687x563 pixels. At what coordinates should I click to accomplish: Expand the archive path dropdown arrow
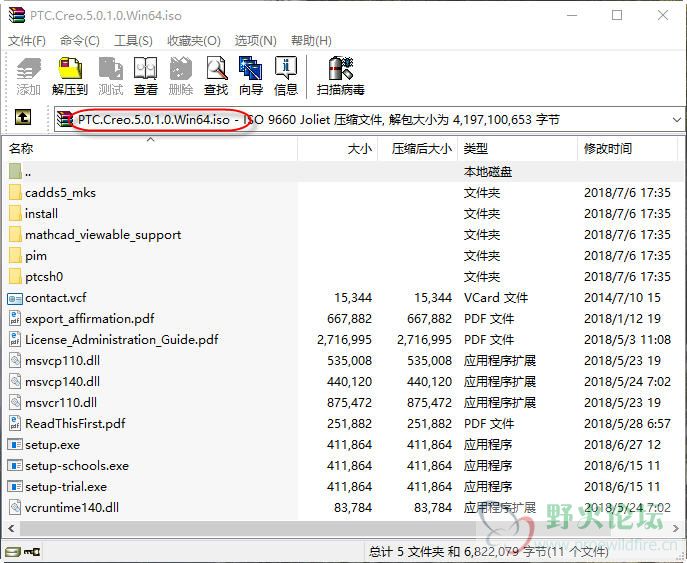coord(676,119)
